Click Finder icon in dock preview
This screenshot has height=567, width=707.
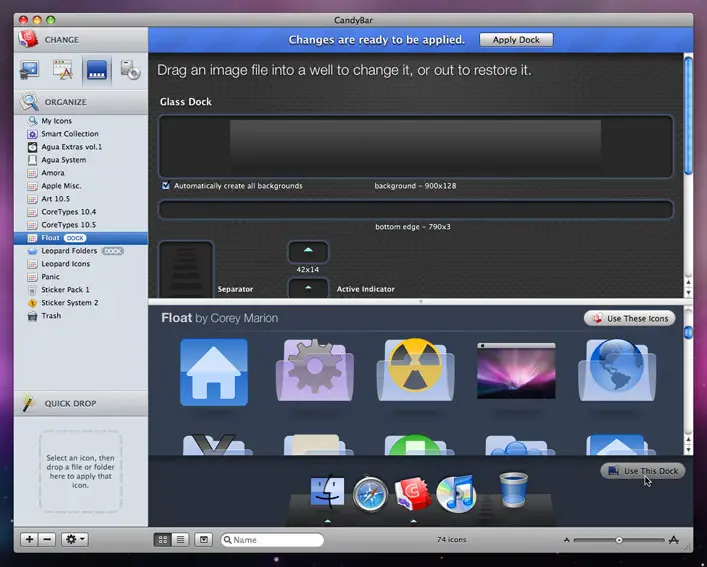point(328,492)
